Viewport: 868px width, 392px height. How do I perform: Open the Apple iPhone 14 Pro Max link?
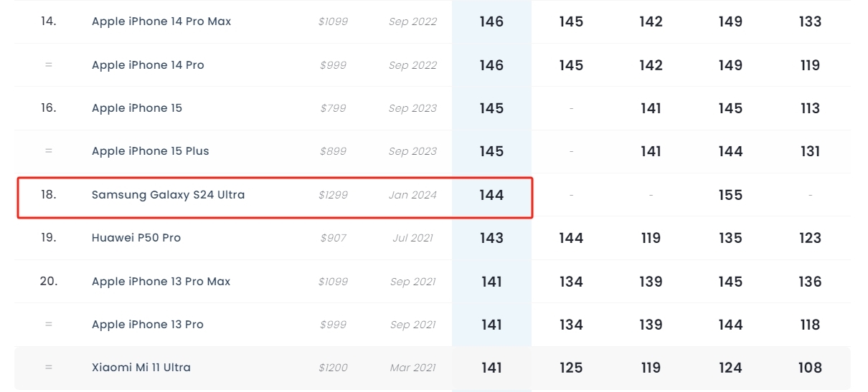tap(161, 21)
